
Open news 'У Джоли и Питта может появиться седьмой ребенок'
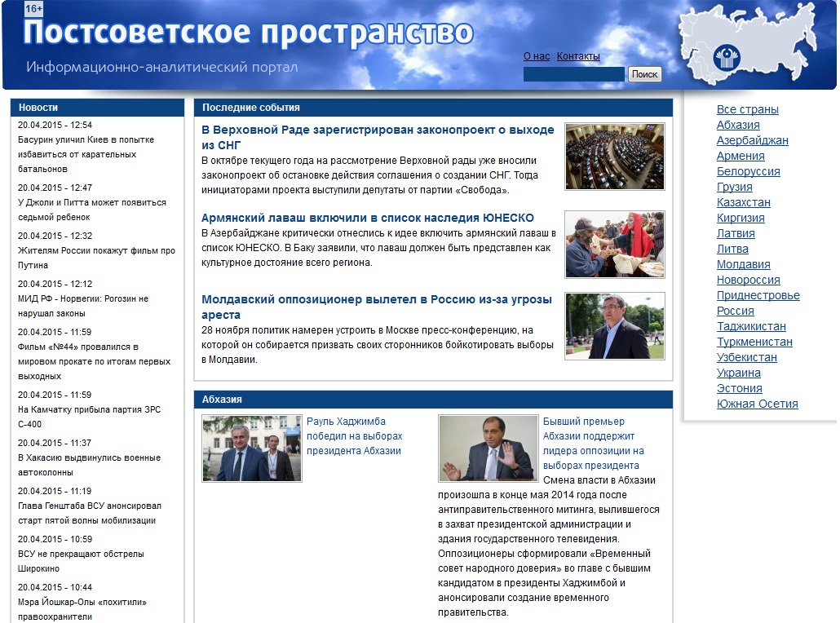(x=91, y=210)
